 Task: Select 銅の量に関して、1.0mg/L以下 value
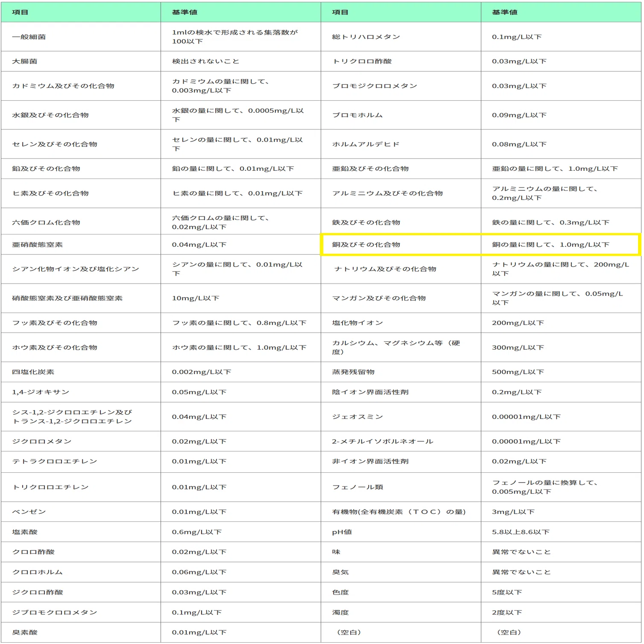(x=550, y=245)
